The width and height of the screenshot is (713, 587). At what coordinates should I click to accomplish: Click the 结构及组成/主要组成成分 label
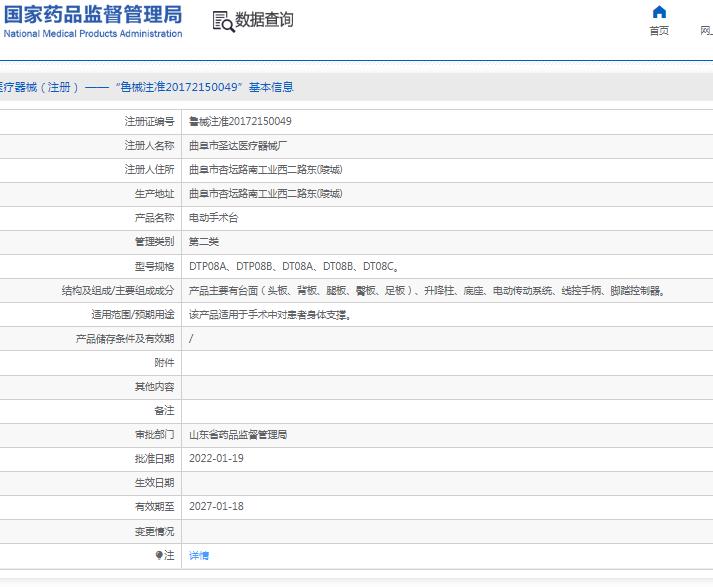(x=118, y=290)
